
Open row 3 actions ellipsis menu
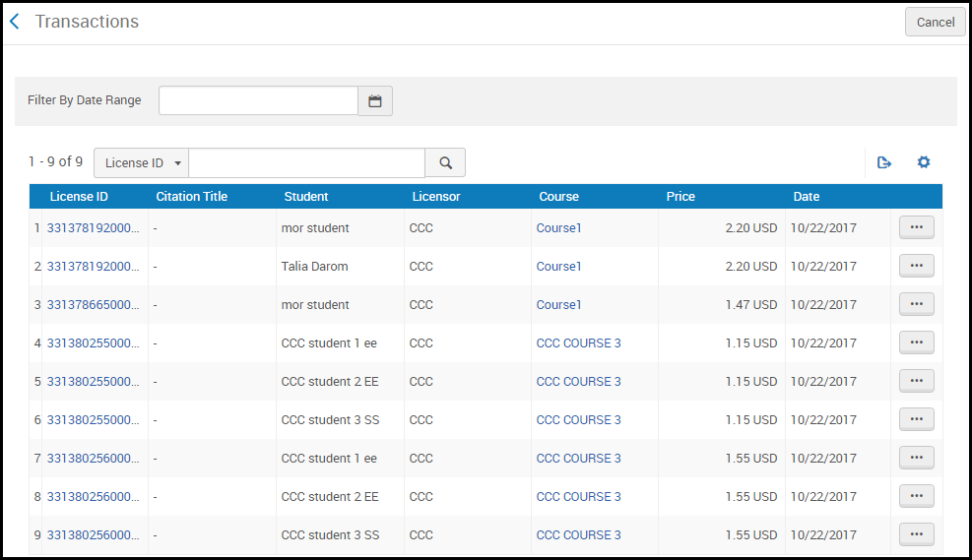coord(917,304)
